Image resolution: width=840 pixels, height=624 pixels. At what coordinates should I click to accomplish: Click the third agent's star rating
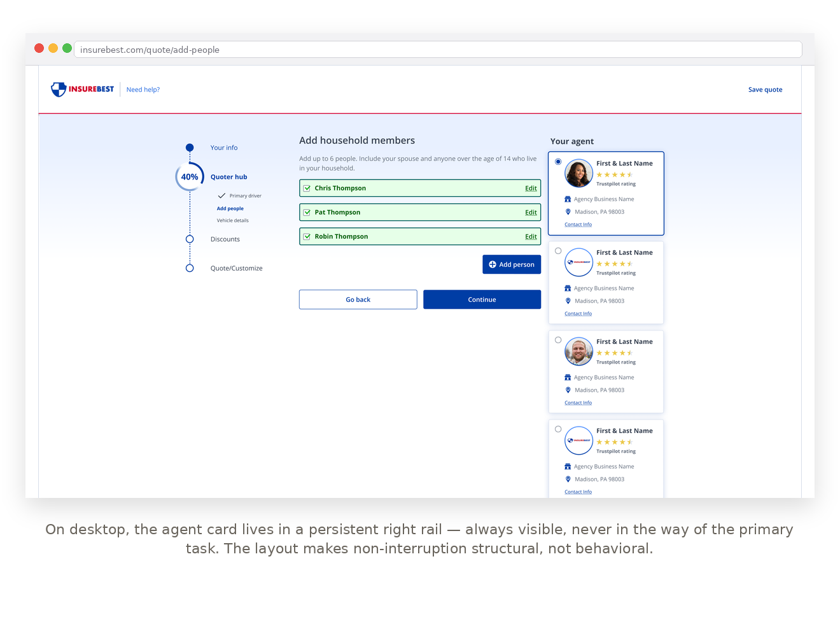point(615,353)
